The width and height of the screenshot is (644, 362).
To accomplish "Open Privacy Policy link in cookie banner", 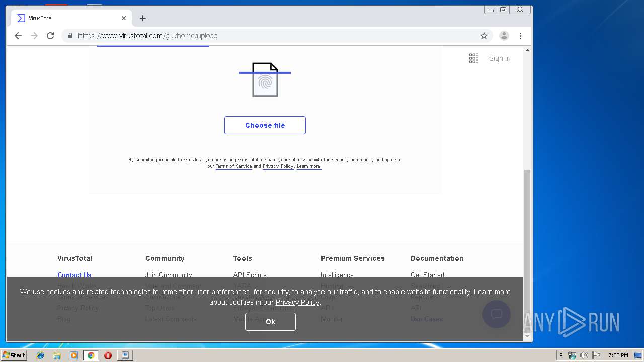I will tap(297, 302).
